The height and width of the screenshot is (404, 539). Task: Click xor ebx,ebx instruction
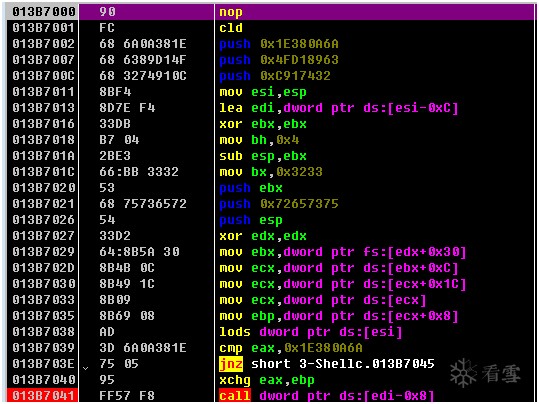pos(263,124)
